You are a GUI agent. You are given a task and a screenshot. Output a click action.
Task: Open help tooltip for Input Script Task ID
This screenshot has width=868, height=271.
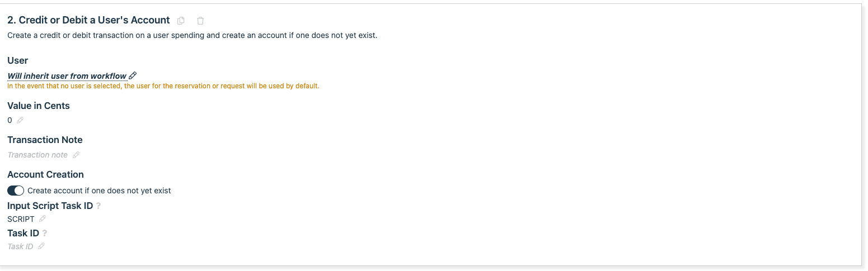[x=98, y=206]
